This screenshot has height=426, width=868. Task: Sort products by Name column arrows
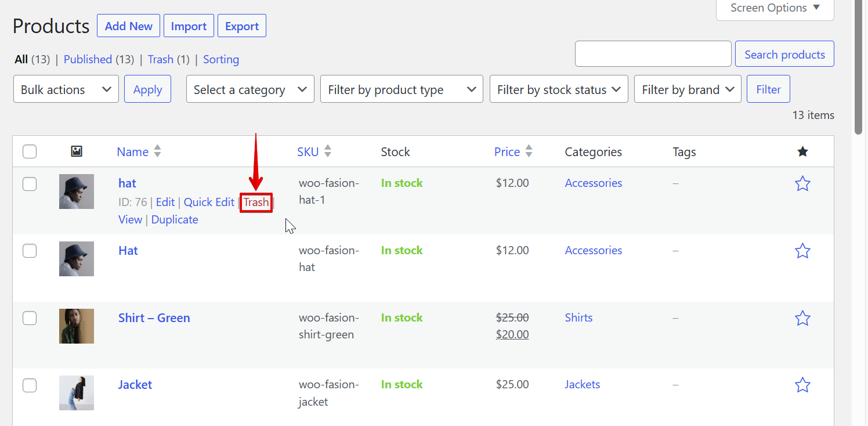[157, 151]
